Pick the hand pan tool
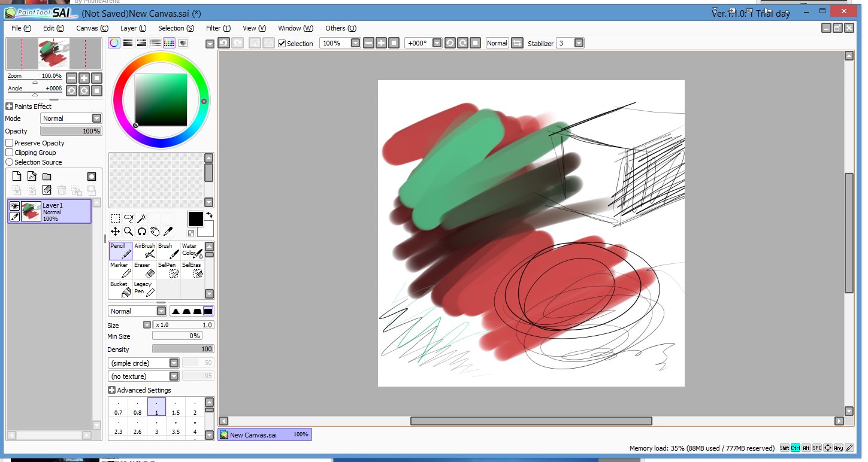The image size is (868, 462). coord(155,232)
